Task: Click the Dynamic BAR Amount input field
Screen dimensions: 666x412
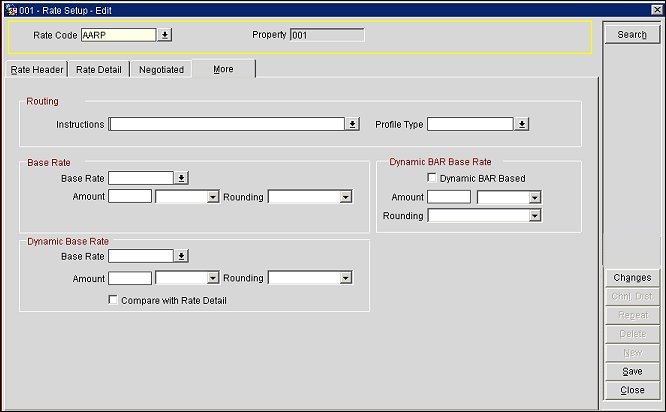Action: click(x=449, y=198)
